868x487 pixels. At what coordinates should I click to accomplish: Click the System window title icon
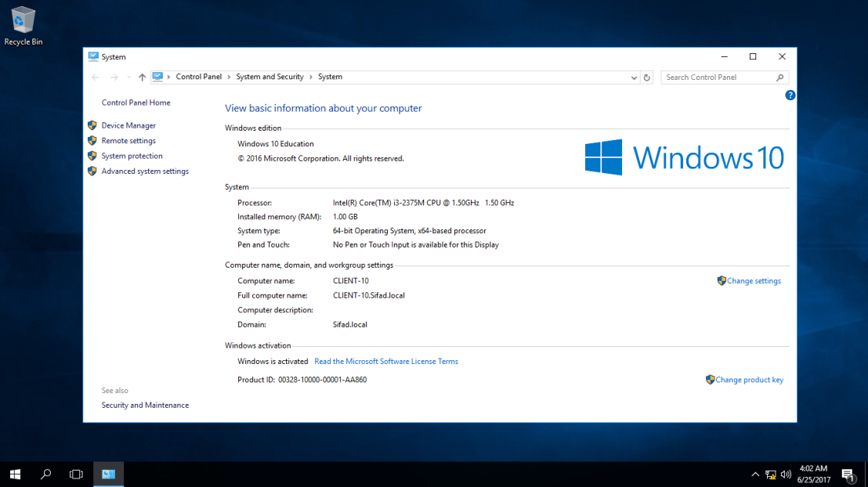pyautogui.click(x=93, y=56)
